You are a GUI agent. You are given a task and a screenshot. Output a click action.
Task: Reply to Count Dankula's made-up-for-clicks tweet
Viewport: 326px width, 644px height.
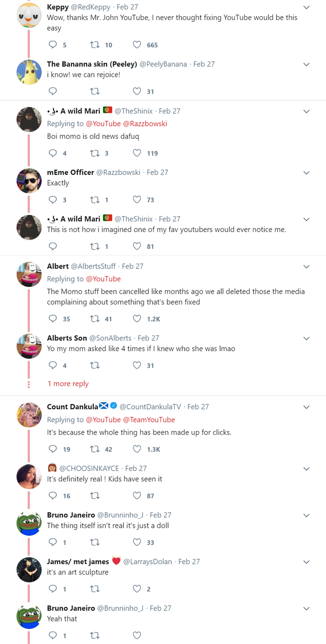pos(53,449)
